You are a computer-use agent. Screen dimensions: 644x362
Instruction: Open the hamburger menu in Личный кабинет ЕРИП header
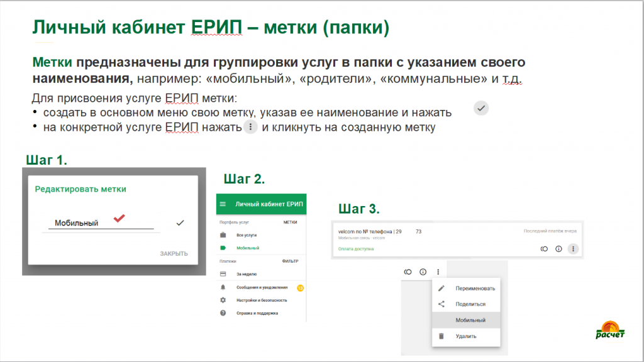(x=223, y=204)
